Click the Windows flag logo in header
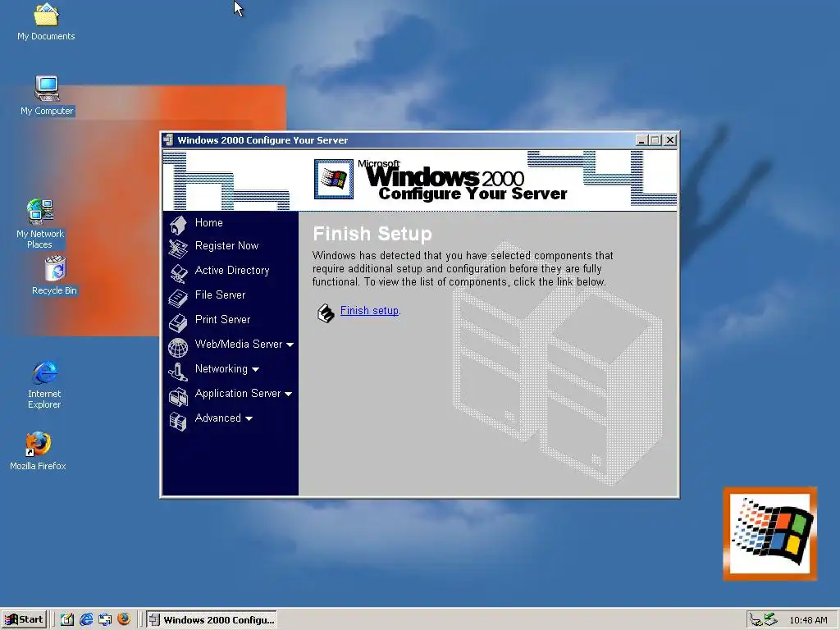 tap(334, 179)
